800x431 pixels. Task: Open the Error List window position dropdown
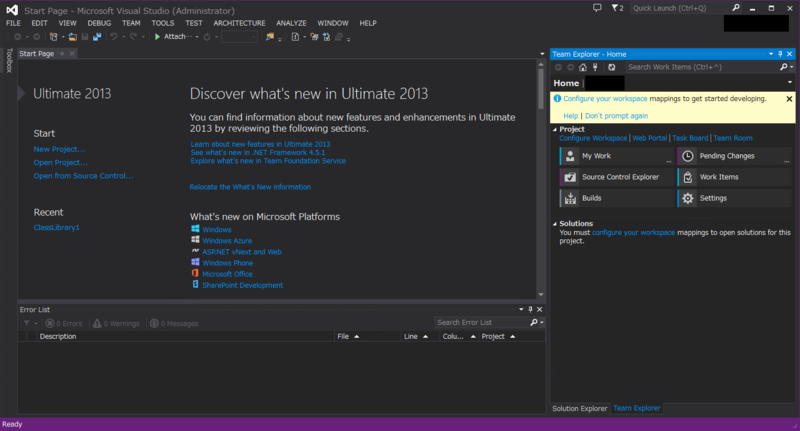521,309
